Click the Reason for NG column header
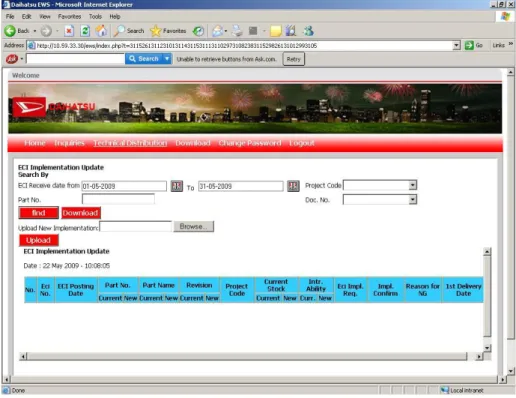The image size is (516, 398). pos(422,290)
